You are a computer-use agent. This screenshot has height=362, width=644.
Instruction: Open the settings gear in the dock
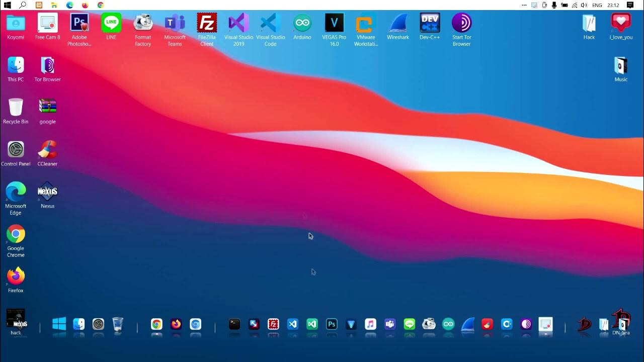(x=98, y=324)
